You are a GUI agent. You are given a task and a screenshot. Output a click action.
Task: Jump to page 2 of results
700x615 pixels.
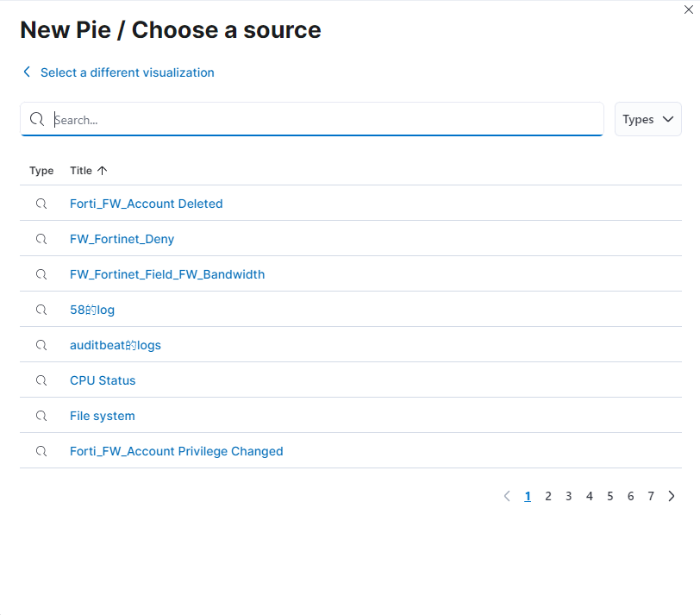[548, 496]
